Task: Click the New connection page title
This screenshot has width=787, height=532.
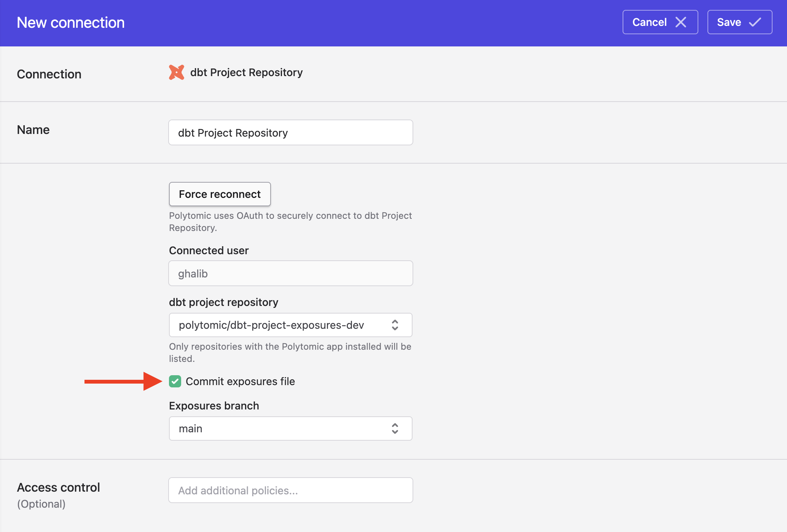Action: coord(71,22)
